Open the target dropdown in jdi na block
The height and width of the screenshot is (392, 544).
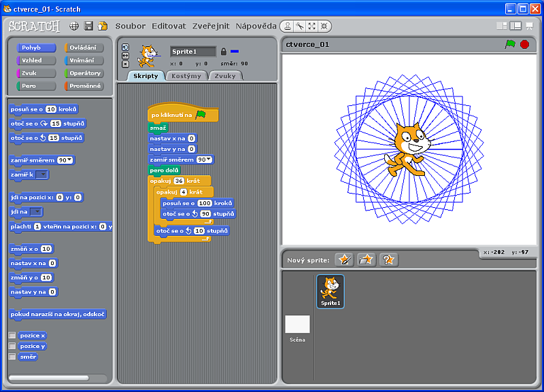click(x=36, y=211)
